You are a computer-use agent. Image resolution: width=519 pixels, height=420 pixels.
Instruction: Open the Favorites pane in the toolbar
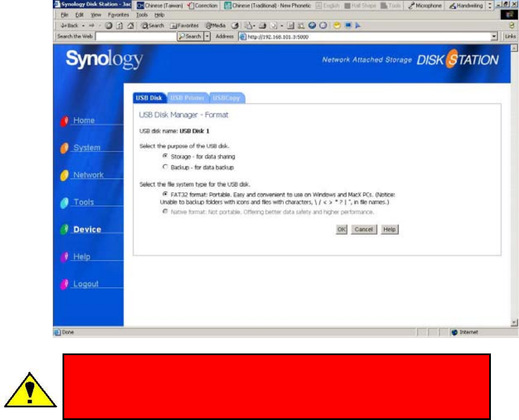point(184,25)
